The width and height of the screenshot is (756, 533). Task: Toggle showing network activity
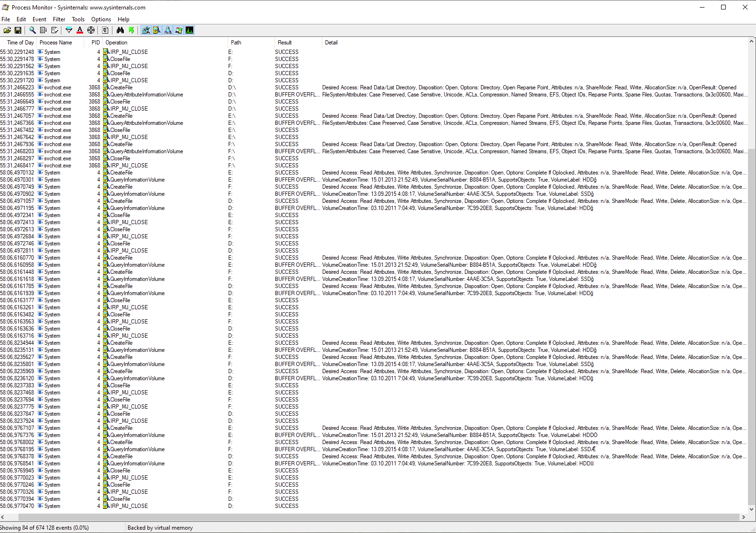(168, 30)
